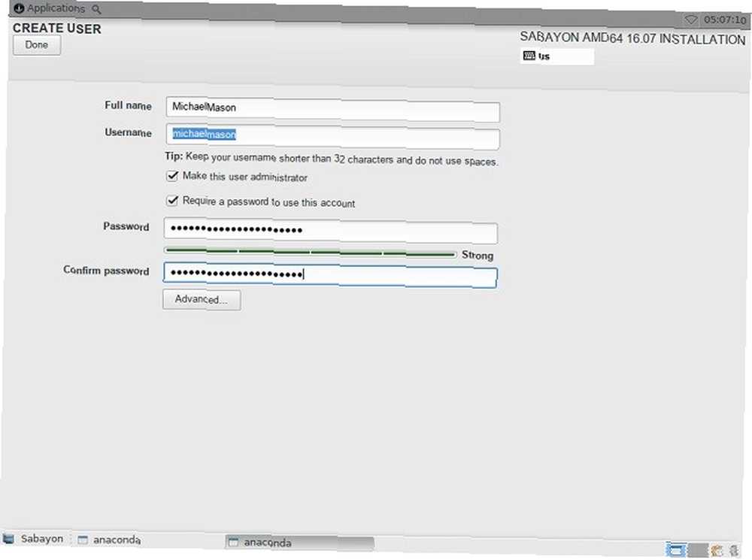The image size is (752, 560).
Task: Click the orange tray icon in bottom panel
Action: click(717, 550)
